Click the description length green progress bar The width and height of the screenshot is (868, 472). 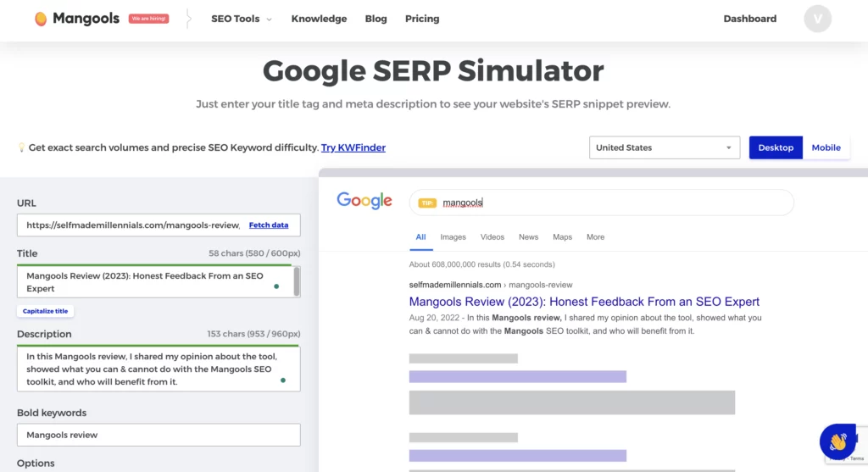pos(158,346)
